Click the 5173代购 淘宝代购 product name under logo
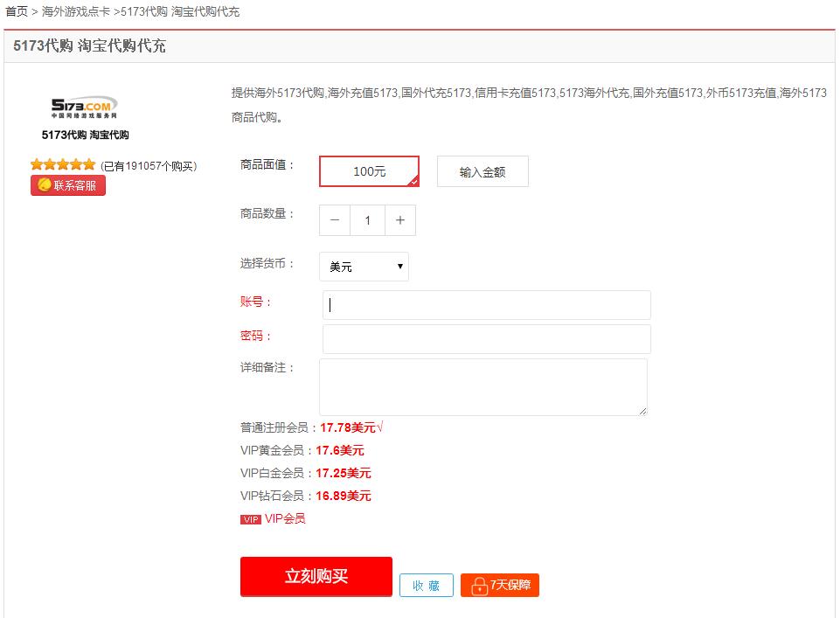This screenshot has height=618, width=840. pos(85,135)
